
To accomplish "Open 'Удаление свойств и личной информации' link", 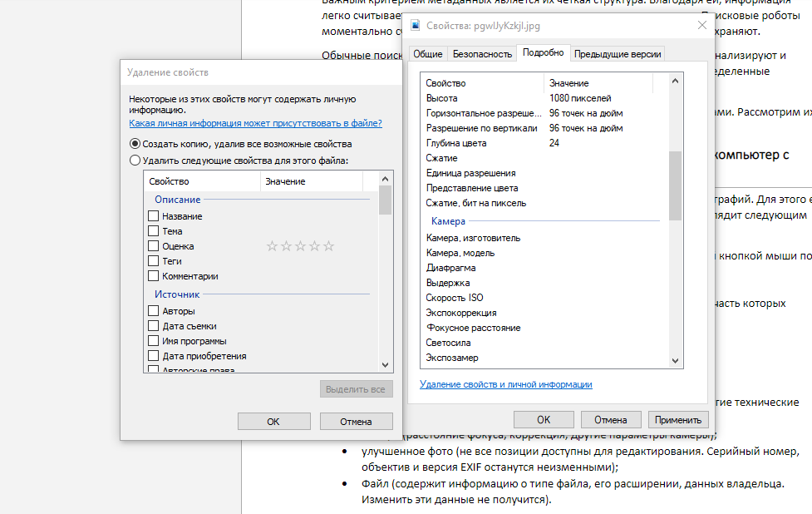I will point(505,384).
